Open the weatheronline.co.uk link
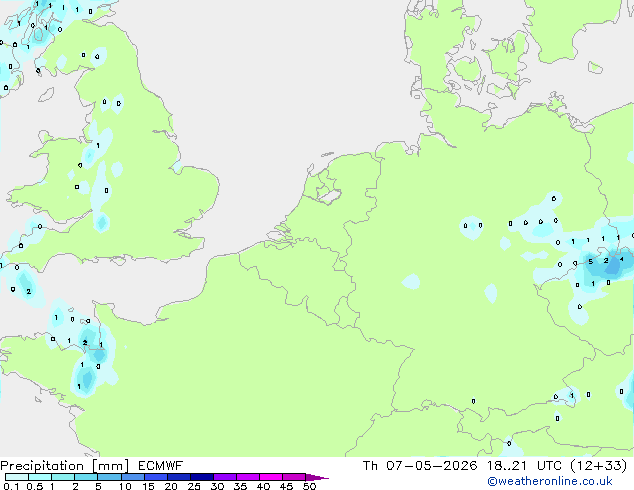The width and height of the screenshot is (634, 490). pyautogui.click(x=550, y=481)
